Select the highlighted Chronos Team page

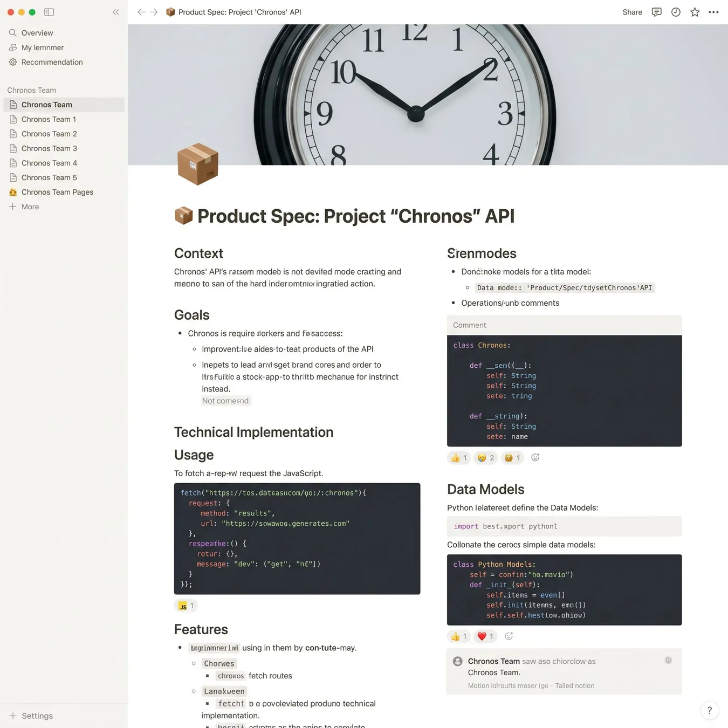(64, 105)
